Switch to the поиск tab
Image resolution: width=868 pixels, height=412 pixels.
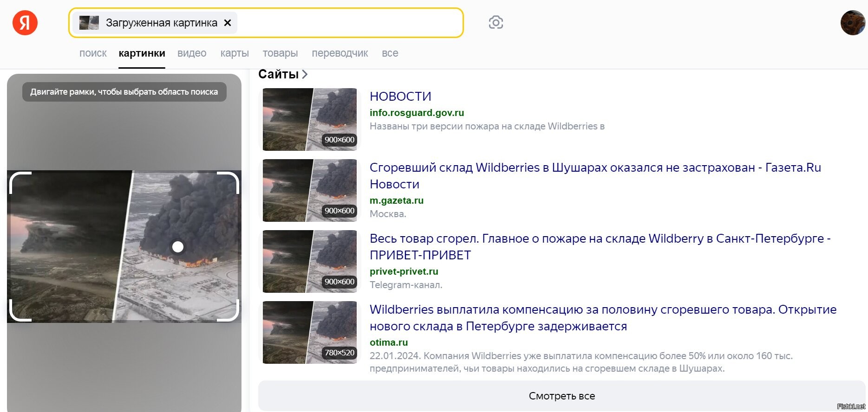[x=93, y=53]
